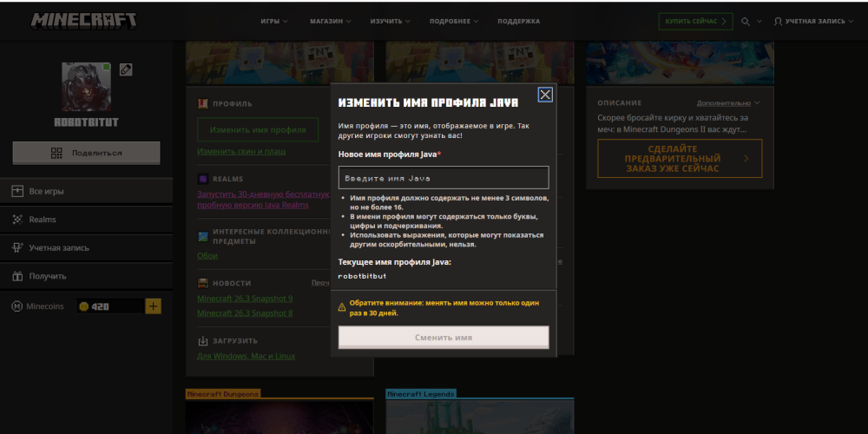Image resolution: width=868 pixels, height=434 pixels.
Task: Expand the Дополнительно description toggle
Action: click(x=728, y=103)
